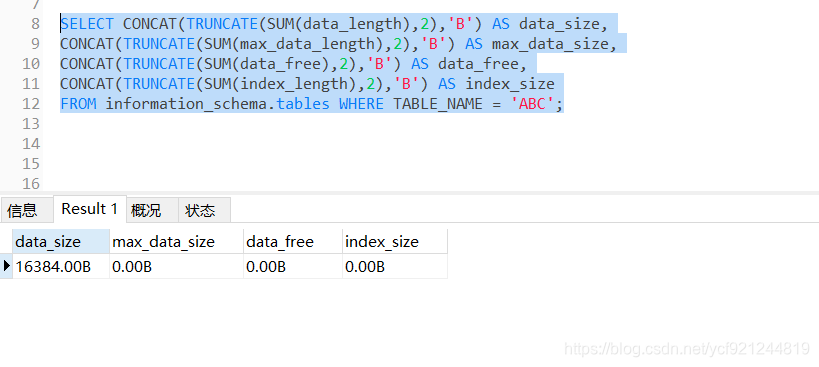Image resolution: width=819 pixels, height=367 pixels.
Task: Click line number 14 in the gutter
Action: click(31, 144)
